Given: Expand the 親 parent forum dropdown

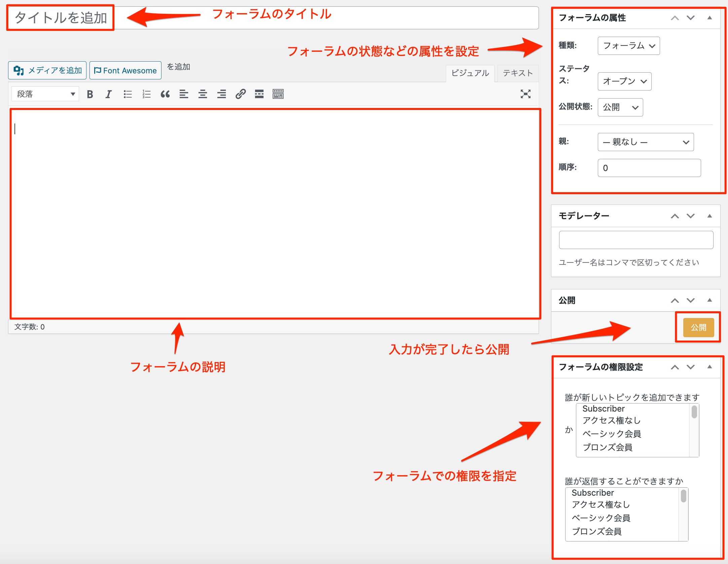Looking at the screenshot, I should pos(646,142).
